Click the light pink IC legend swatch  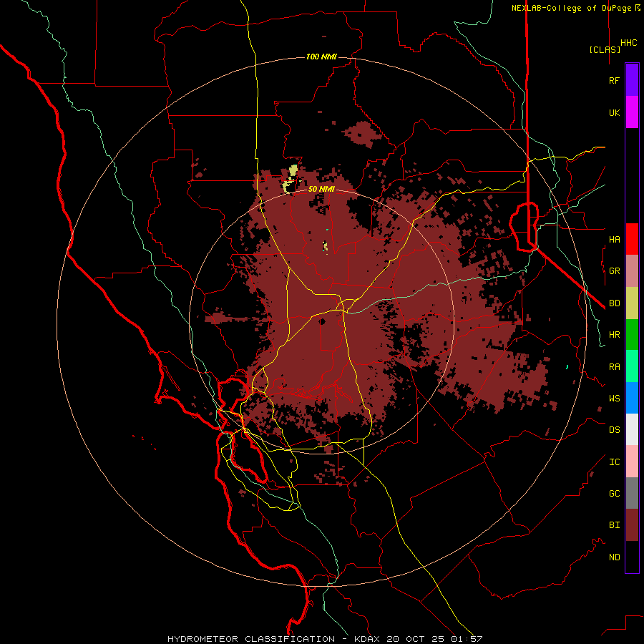pyautogui.click(x=632, y=462)
